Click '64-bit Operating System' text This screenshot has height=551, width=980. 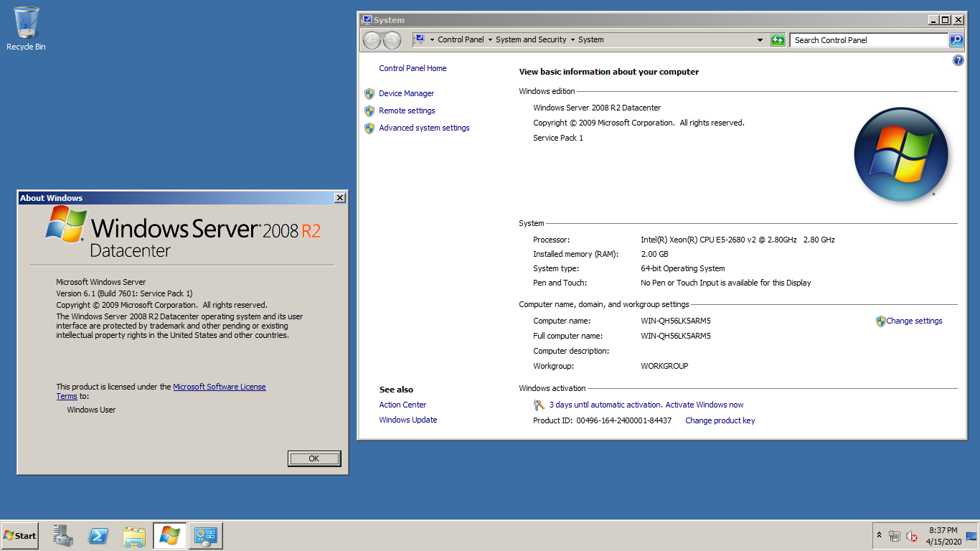click(683, 268)
